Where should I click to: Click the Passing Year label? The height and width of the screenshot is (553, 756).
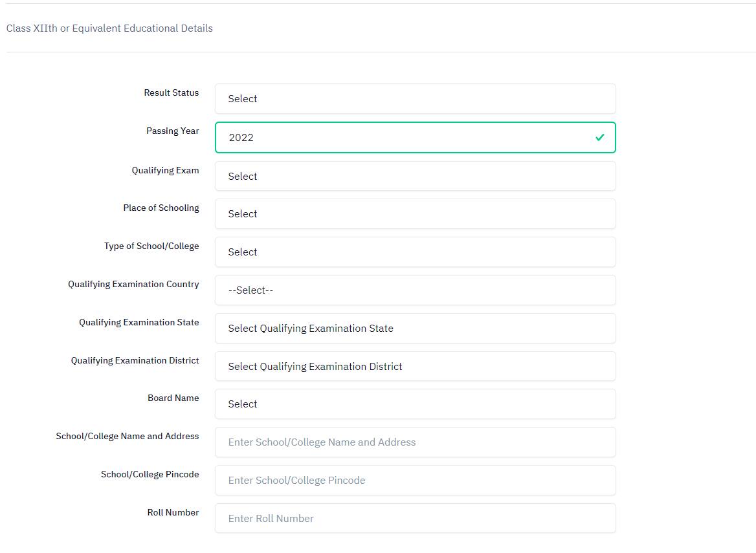(x=172, y=130)
